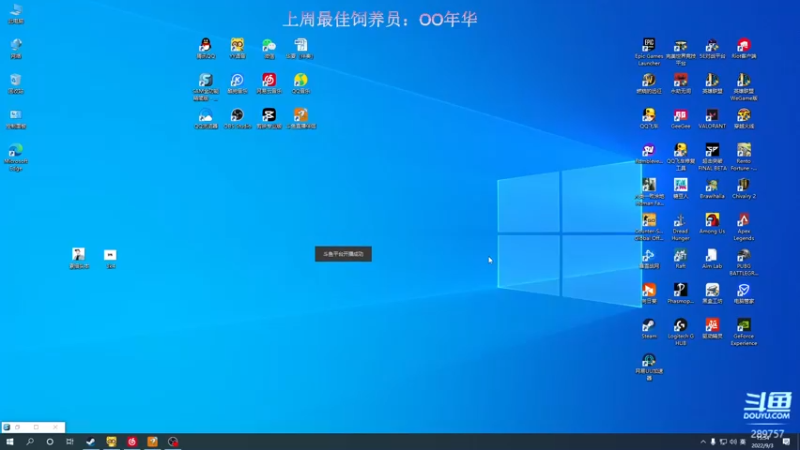Open Task View on the taskbar
This screenshot has height=450, width=800.
[70, 442]
